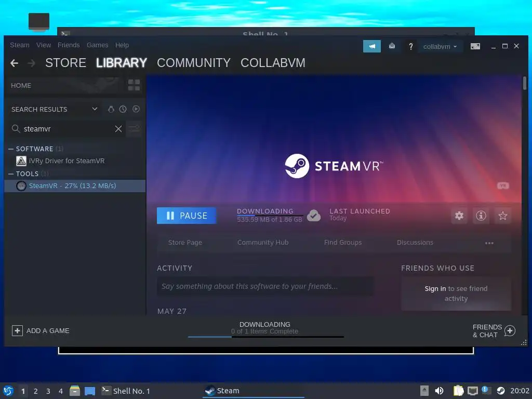
Task: Click the activity 'Say something' input box
Action: pos(265,286)
